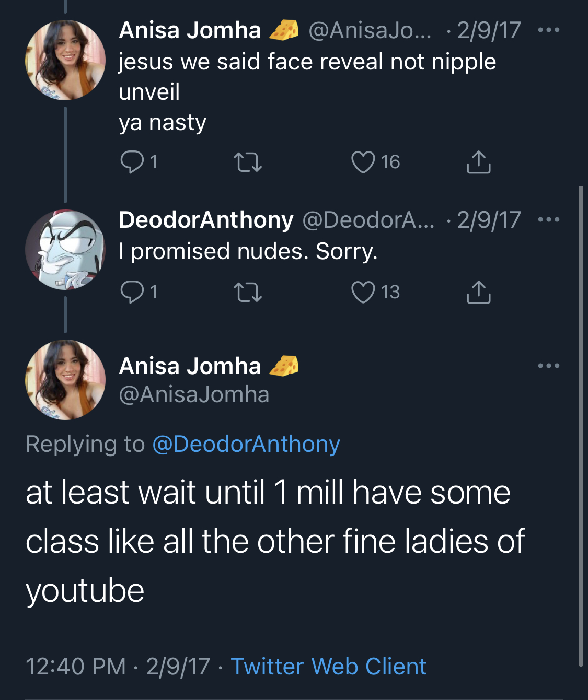The image size is (588, 700).
Task: Open more options for DeodorAnthony's tweet
Action: point(549,219)
